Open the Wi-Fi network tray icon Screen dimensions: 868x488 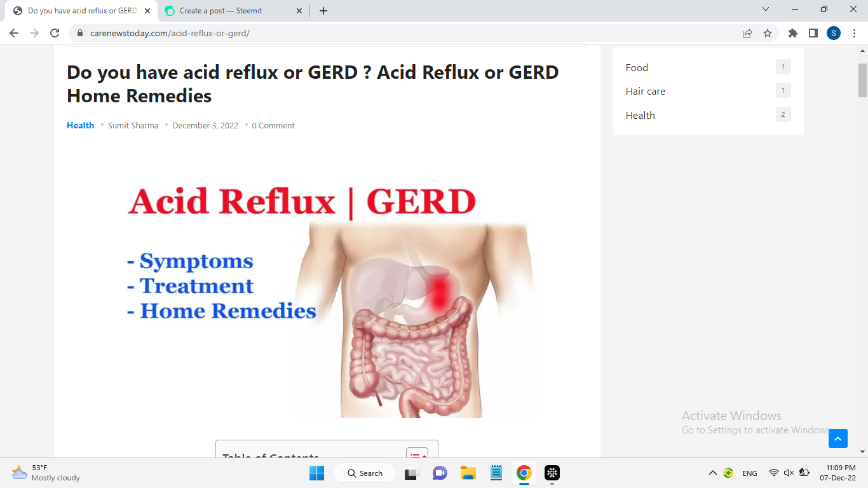[773, 473]
